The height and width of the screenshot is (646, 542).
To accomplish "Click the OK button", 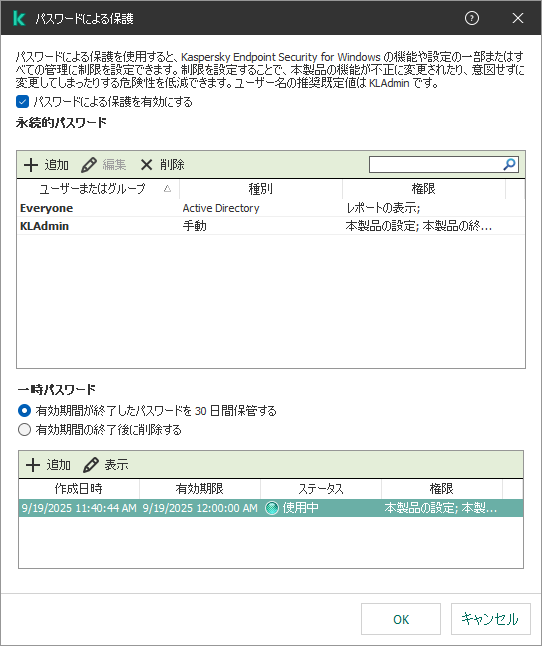I will (x=401, y=619).
